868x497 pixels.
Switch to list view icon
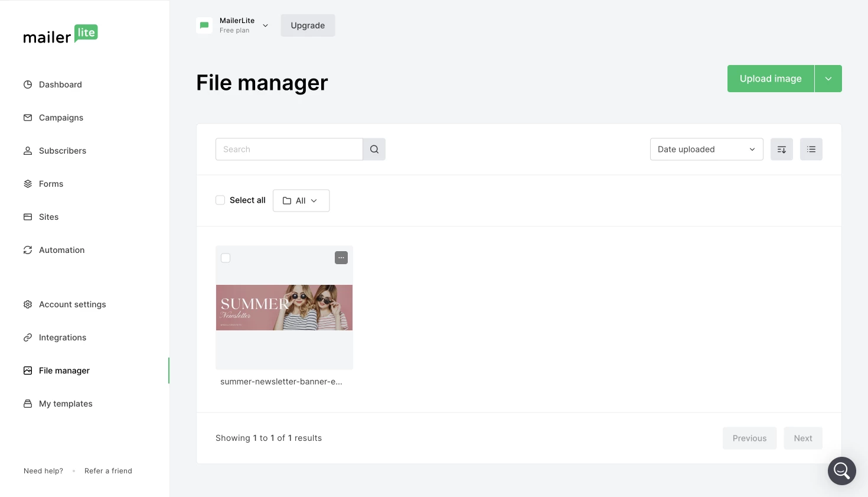[x=811, y=150]
